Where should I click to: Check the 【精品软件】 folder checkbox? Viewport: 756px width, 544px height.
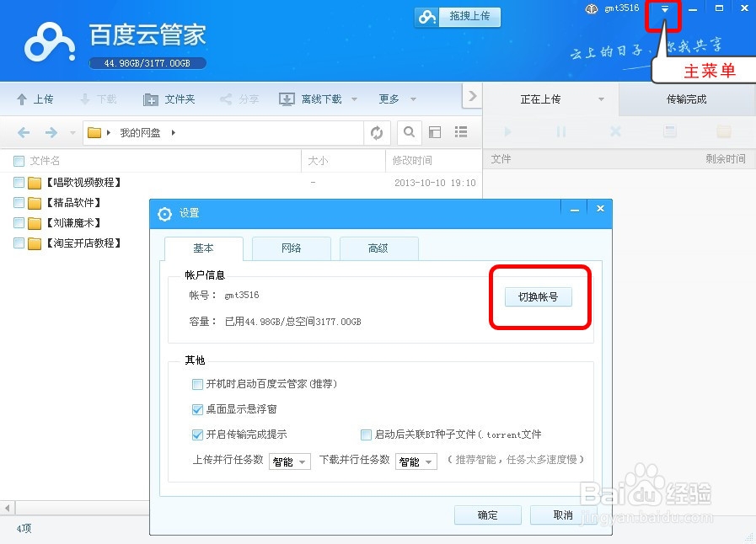coord(19,202)
